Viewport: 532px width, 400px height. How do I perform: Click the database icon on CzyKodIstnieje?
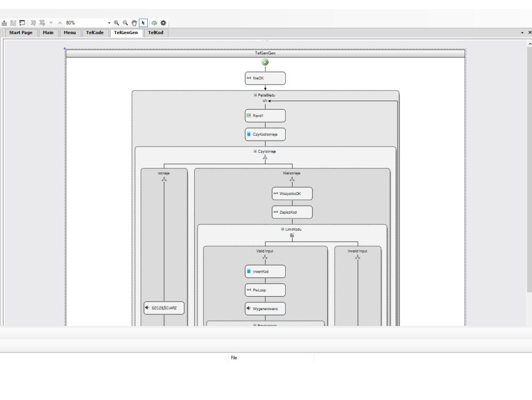tap(248, 134)
